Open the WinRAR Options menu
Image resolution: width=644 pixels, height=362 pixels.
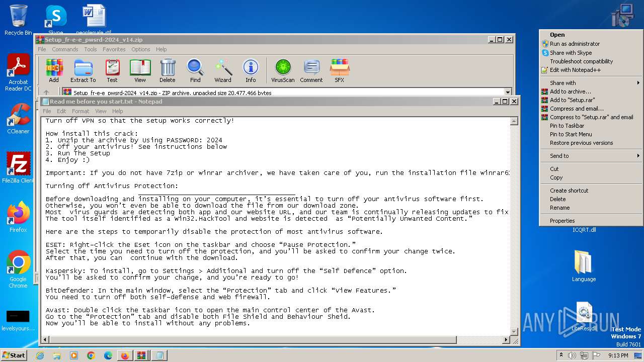(141, 49)
